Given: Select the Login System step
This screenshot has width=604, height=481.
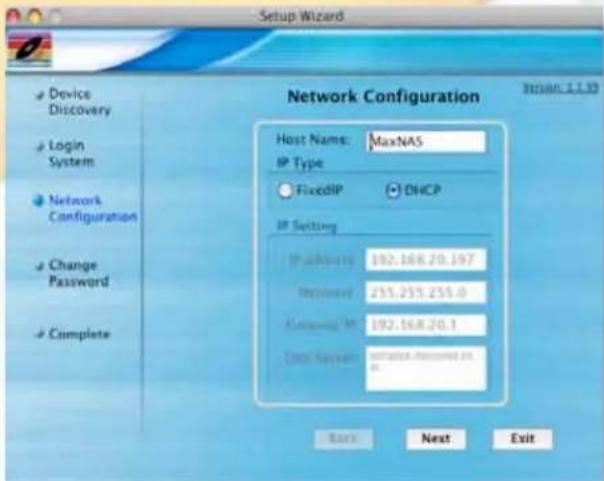Looking at the screenshot, I should (x=71, y=153).
